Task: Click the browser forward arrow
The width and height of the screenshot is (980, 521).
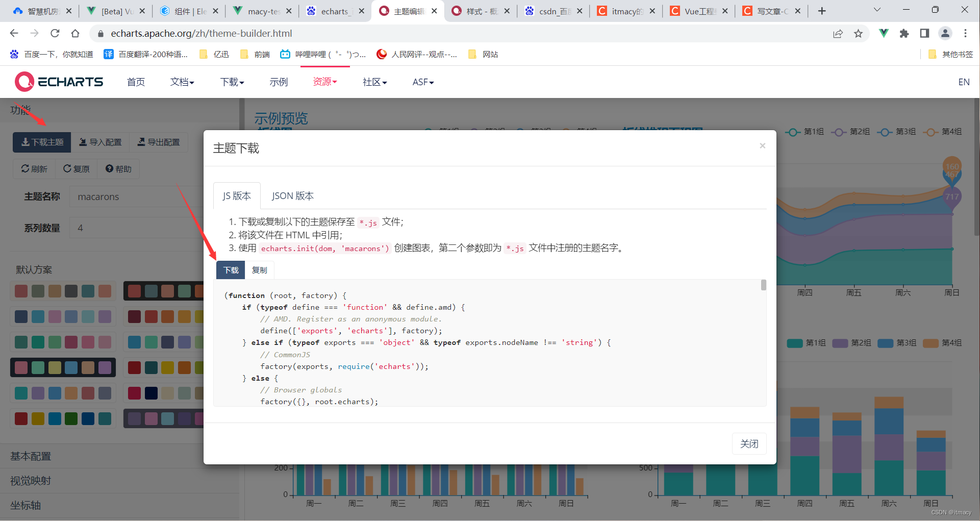Action: point(34,33)
